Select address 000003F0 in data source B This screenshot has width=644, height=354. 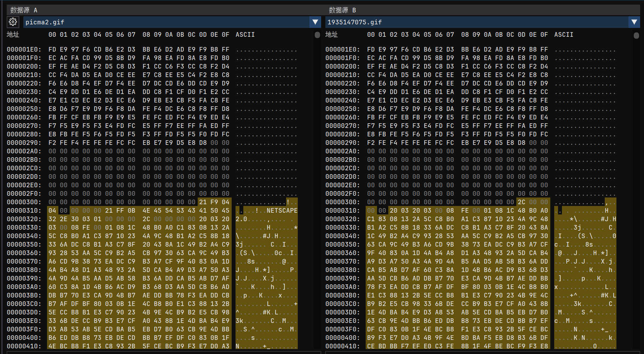343,329
